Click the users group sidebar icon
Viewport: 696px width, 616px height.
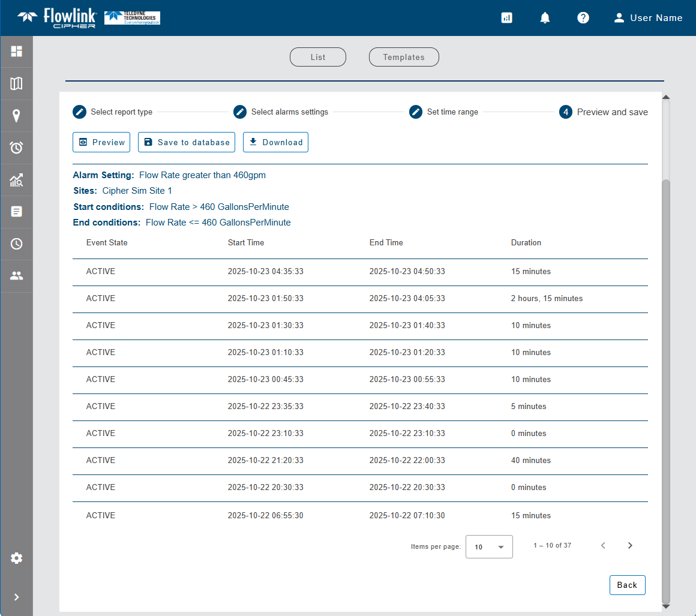click(x=16, y=276)
